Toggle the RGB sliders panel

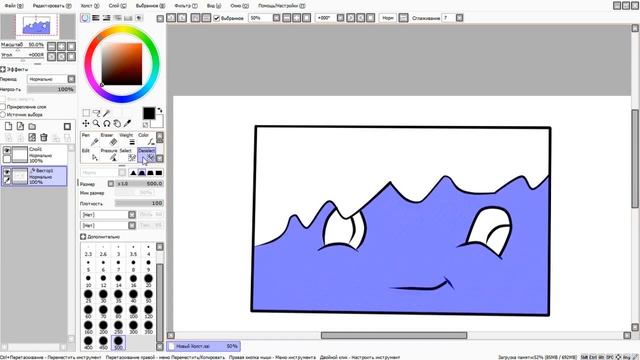96,18
